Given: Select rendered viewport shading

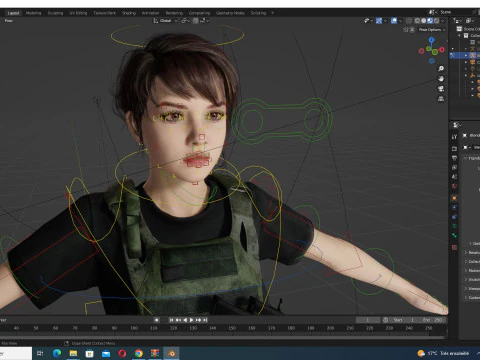Looking at the screenshot, I should click(436, 21).
